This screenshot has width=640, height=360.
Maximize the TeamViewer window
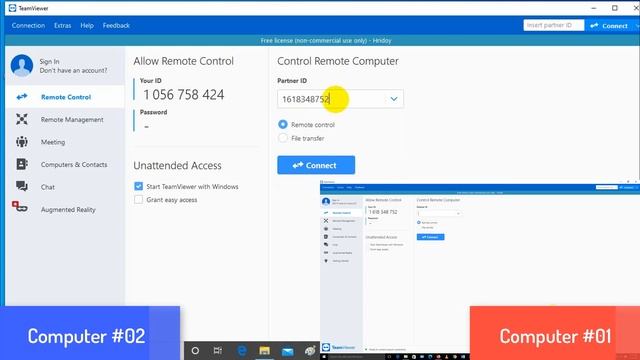[615, 8]
